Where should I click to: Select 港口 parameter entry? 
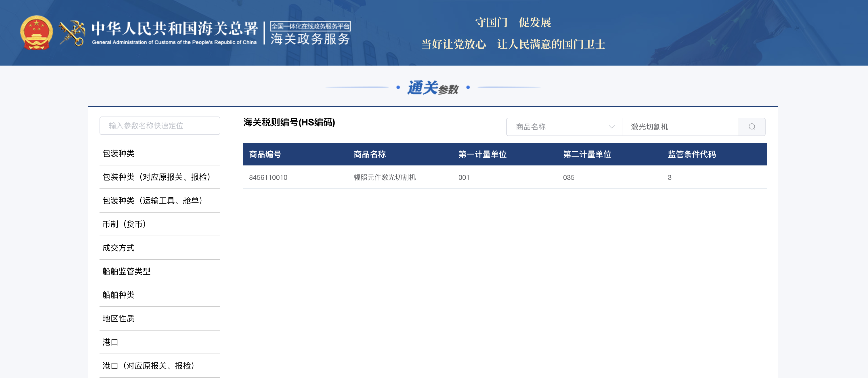110,342
